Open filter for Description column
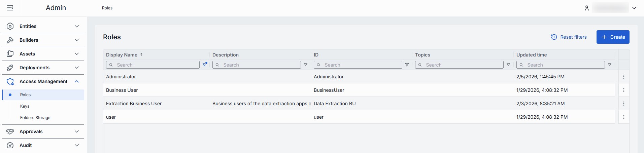644x153 pixels. click(x=306, y=65)
